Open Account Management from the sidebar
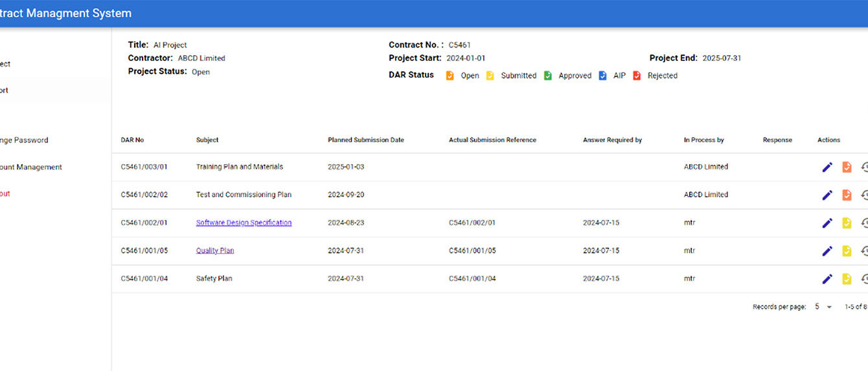868x371 pixels. (31, 167)
